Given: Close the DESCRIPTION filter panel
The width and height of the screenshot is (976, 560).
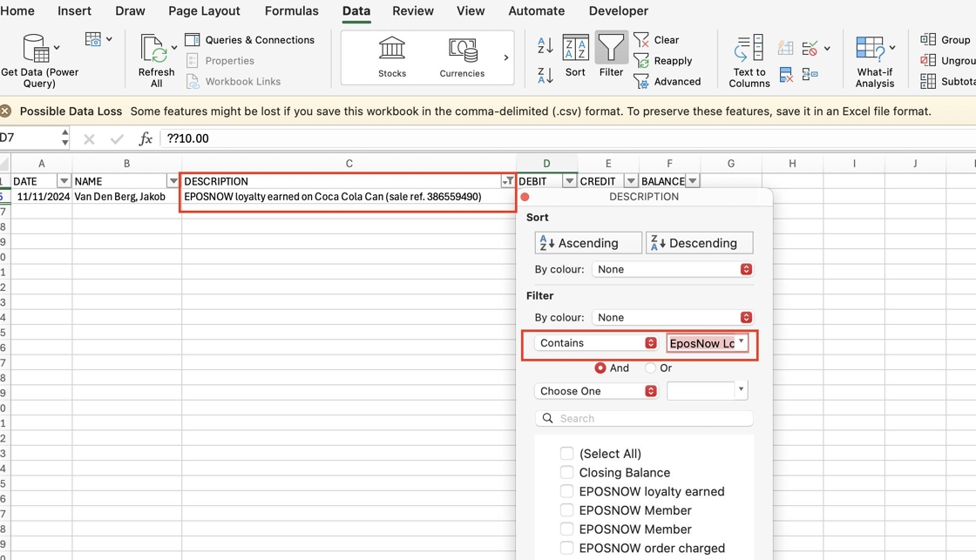Looking at the screenshot, I should click(525, 197).
